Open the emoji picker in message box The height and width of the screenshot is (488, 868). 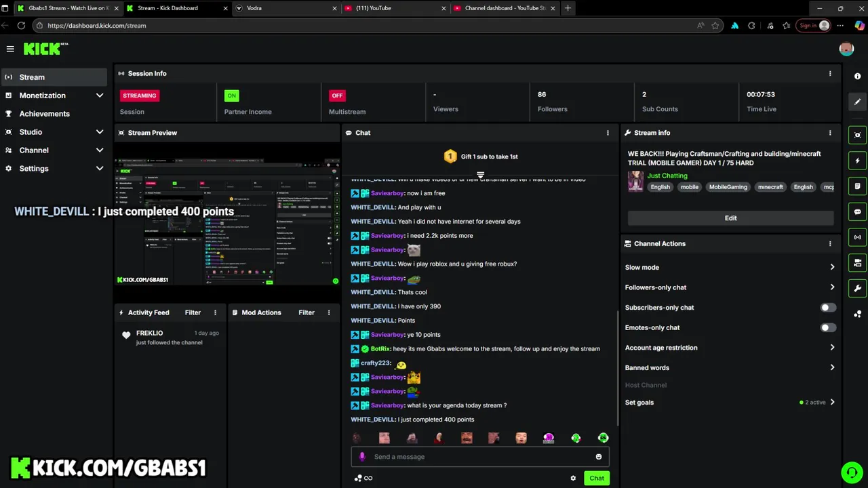[599, 457]
